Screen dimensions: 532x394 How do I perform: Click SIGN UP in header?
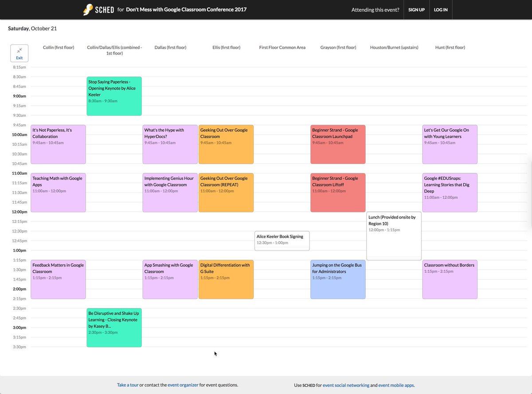coord(416,10)
